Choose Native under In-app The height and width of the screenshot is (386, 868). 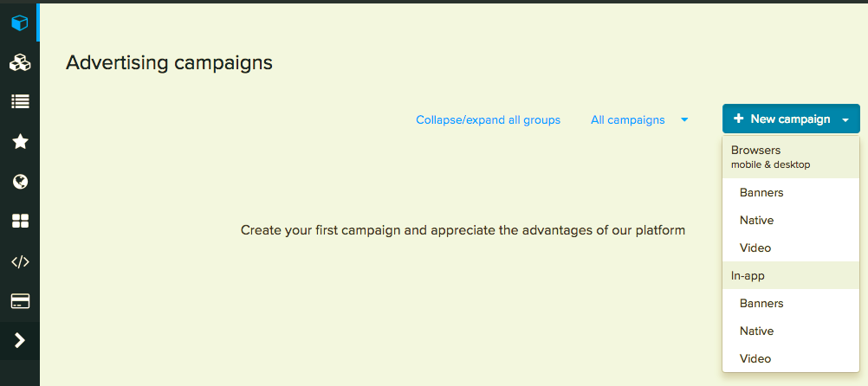tap(756, 331)
